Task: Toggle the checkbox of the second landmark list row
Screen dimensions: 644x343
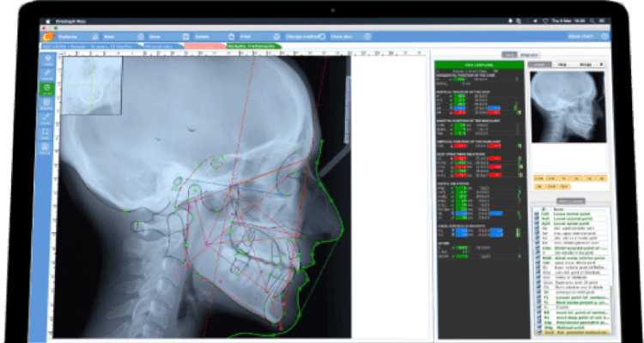Action: tap(537, 219)
